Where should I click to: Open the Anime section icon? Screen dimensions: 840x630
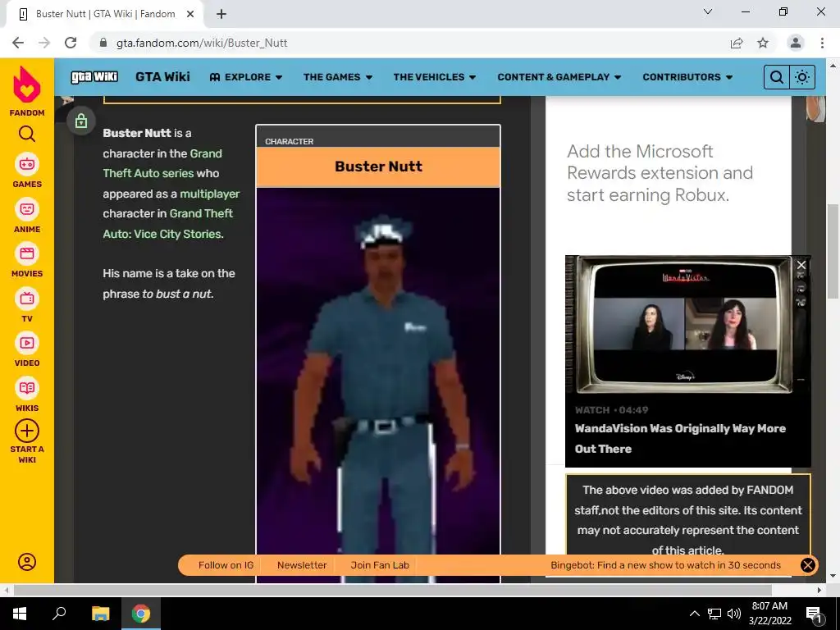point(27,209)
